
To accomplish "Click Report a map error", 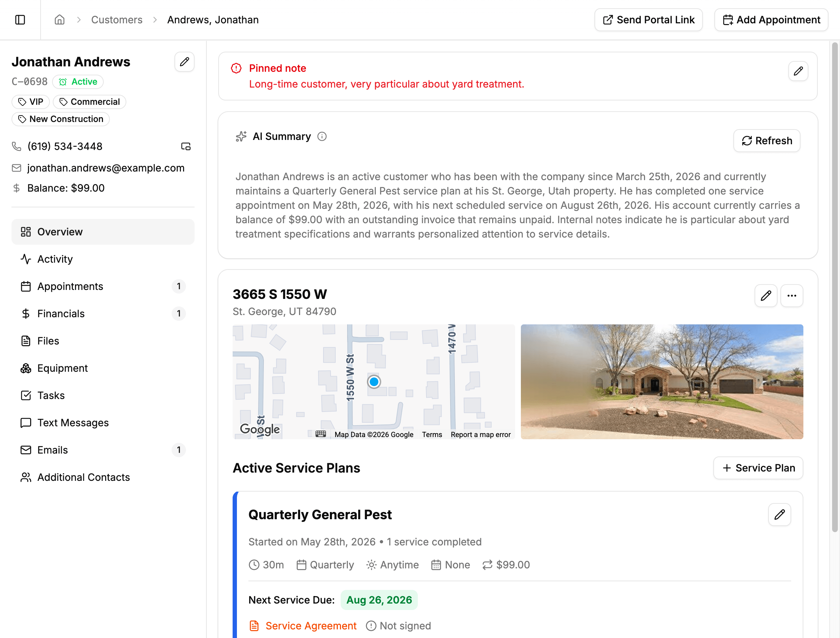I will (x=481, y=435).
